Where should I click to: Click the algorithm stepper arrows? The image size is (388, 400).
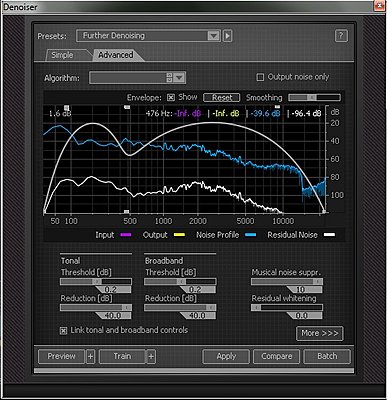(x=169, y=78)
